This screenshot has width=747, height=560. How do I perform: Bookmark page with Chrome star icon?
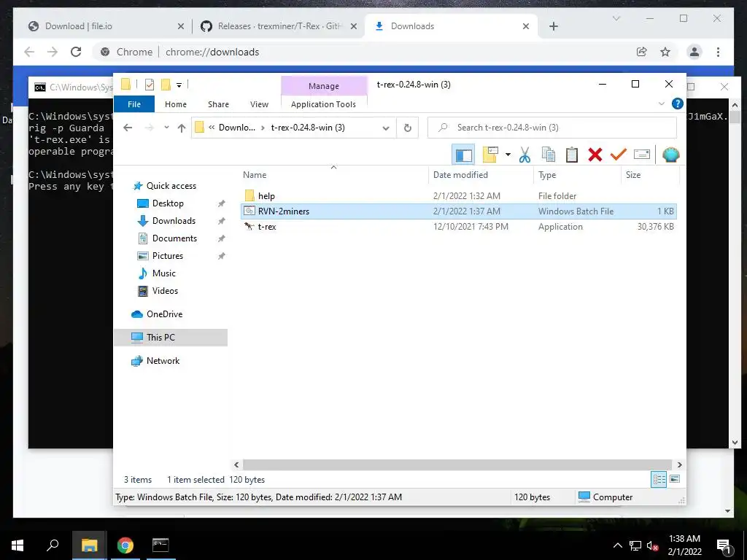pos(665,52)
